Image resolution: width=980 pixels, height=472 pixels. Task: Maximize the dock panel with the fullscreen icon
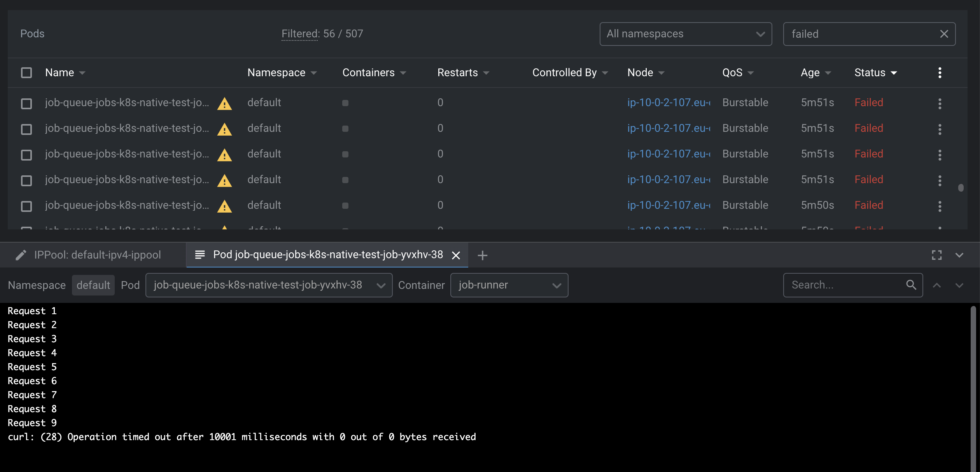coord(936,255)
